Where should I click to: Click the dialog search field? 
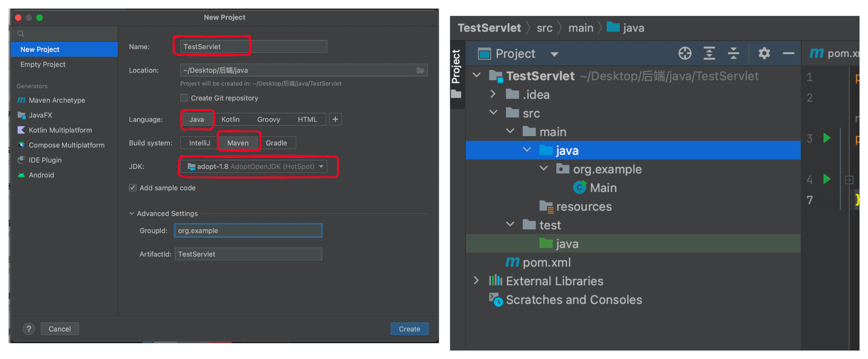tap(64, 33)
